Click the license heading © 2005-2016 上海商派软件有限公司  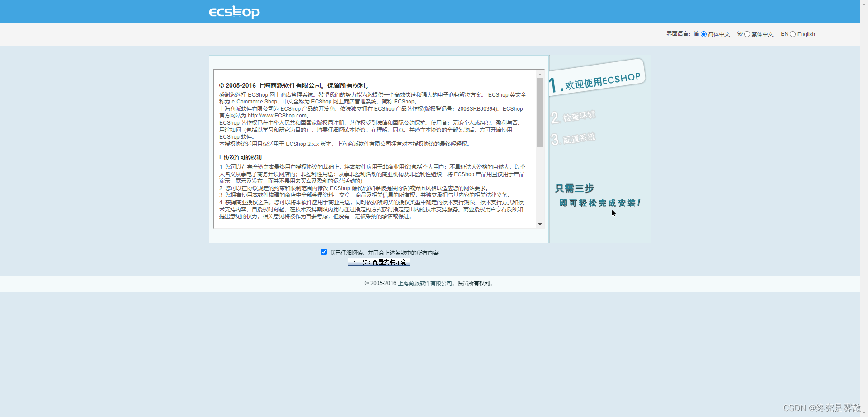point(294,85)
